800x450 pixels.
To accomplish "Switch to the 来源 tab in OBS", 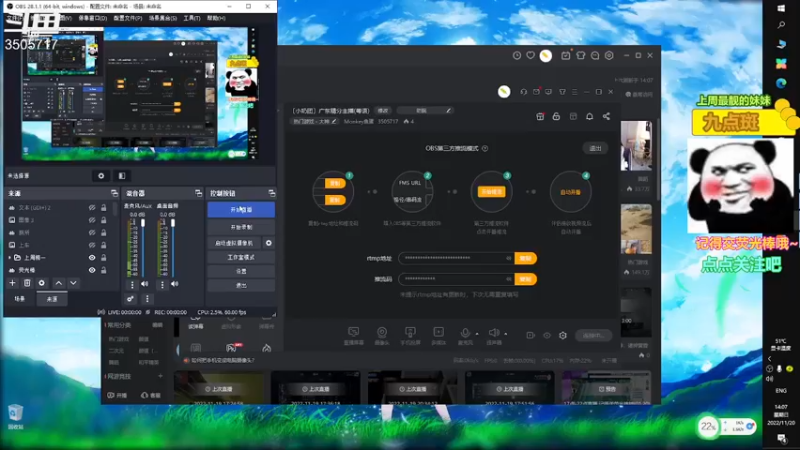I will (x=52, y=299).
